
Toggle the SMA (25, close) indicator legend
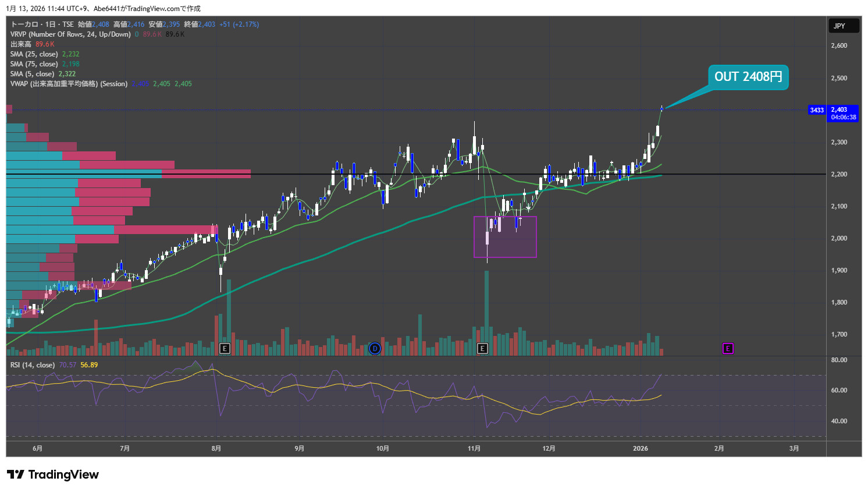click(34, 54)
